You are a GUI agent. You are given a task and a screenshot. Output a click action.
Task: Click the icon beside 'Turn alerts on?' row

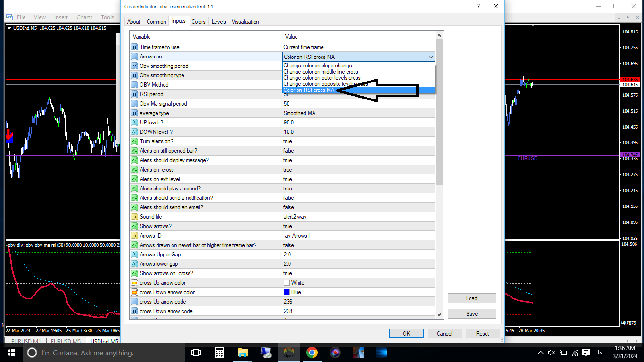pyautogui.click(x=134, y=141)
